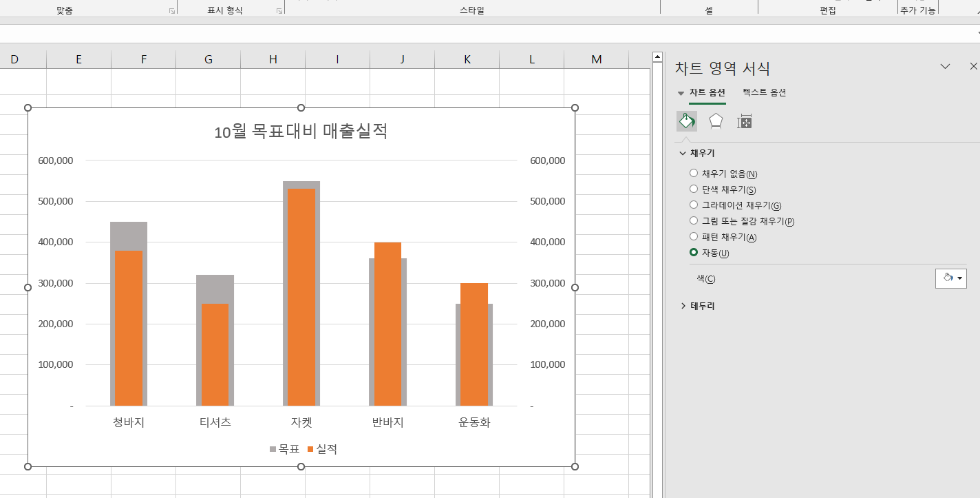
Task: Open the Effects pentagon tab
Action: 716,121
